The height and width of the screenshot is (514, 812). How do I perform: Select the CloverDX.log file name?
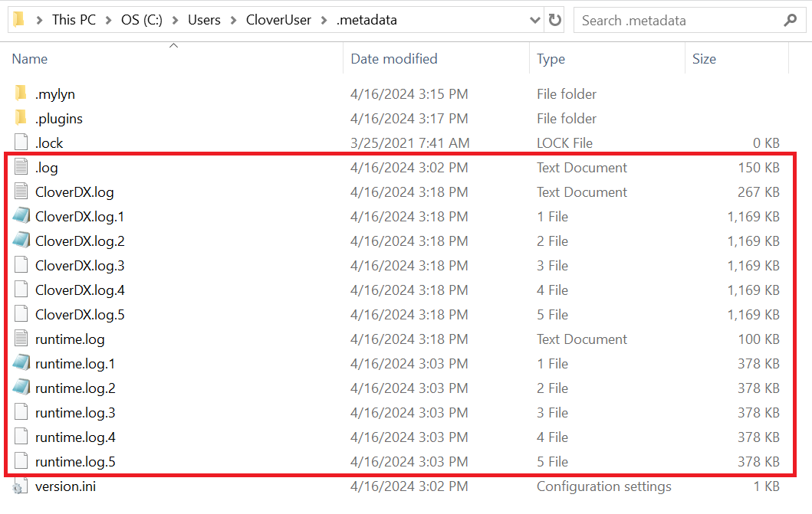click(x=74, y=192)
